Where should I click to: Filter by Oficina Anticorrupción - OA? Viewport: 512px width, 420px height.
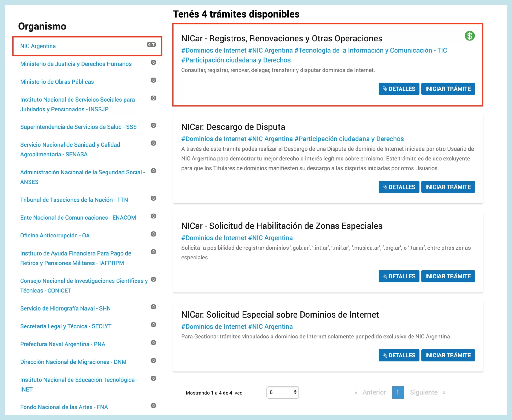pos(55,235)
